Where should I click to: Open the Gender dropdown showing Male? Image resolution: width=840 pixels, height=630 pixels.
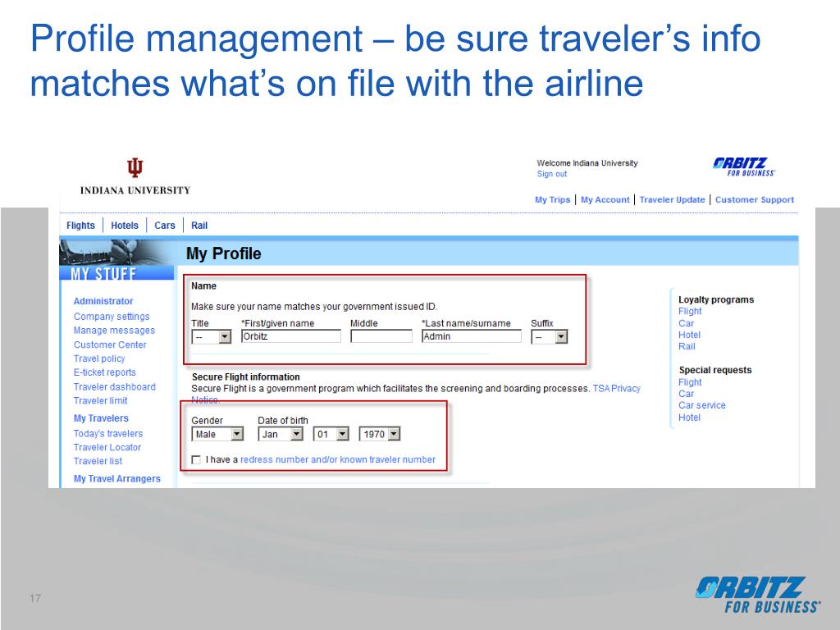(217, 434)
